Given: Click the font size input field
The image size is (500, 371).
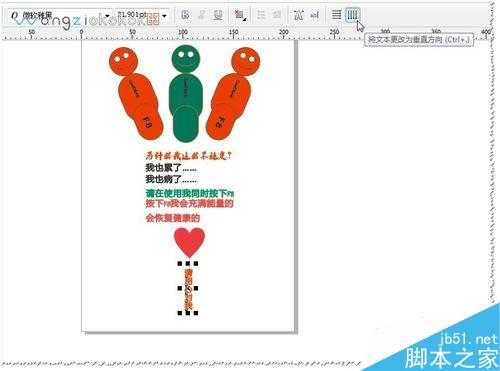Looking at the screenshot, I should (x=138, y=16).
